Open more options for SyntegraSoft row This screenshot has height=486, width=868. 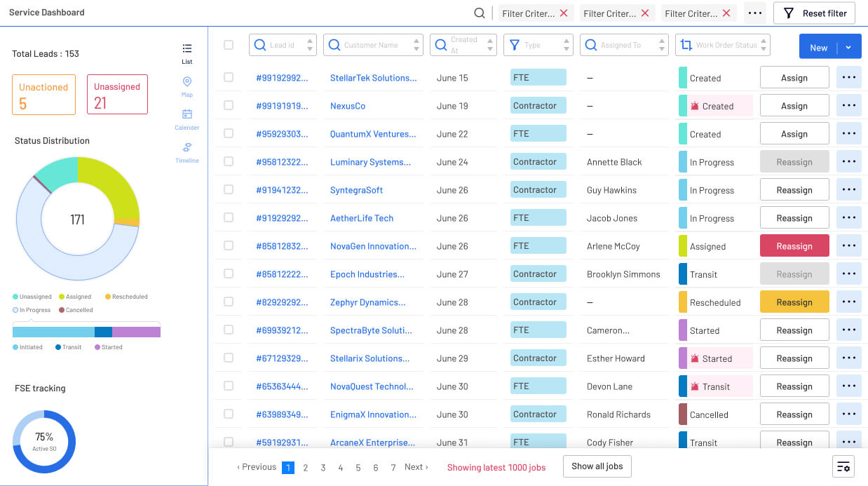pos(848,189)
